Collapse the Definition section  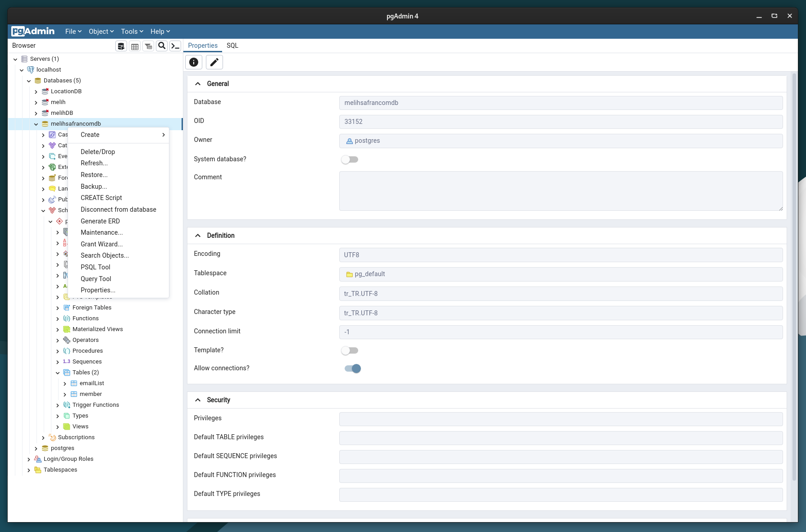[198, 236]
